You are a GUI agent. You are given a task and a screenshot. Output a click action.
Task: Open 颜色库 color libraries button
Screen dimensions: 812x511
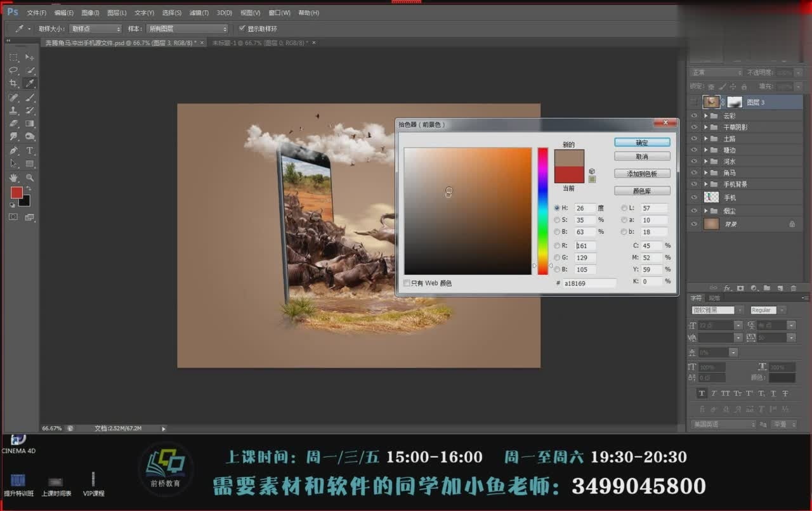point(642,191)
